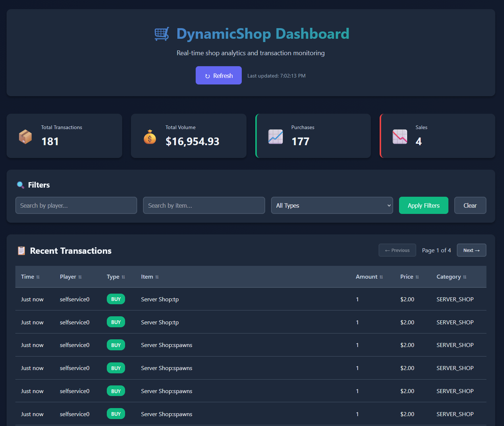
Task: Focus the Search by player field
Action: click(x=76, y=206)
